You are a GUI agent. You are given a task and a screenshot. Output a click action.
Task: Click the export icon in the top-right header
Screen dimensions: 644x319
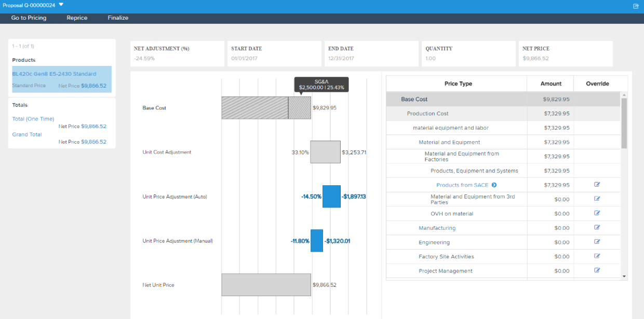[636, 6]
